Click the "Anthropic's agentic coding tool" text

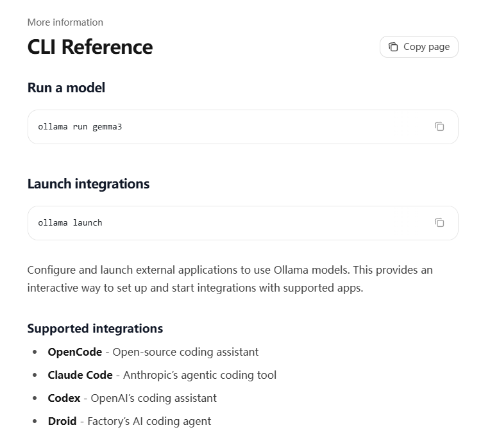pyautogui.click(x=199, y=375)
